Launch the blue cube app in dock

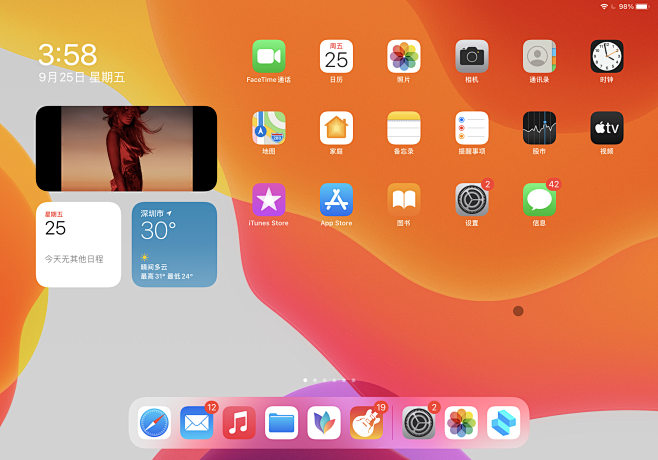pos(504,423)
